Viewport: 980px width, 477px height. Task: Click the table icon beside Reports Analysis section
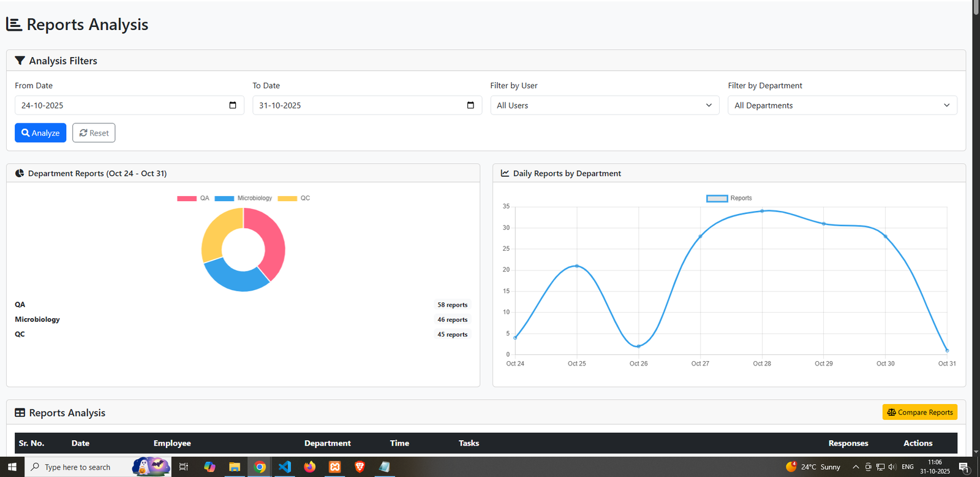point(20,413)
